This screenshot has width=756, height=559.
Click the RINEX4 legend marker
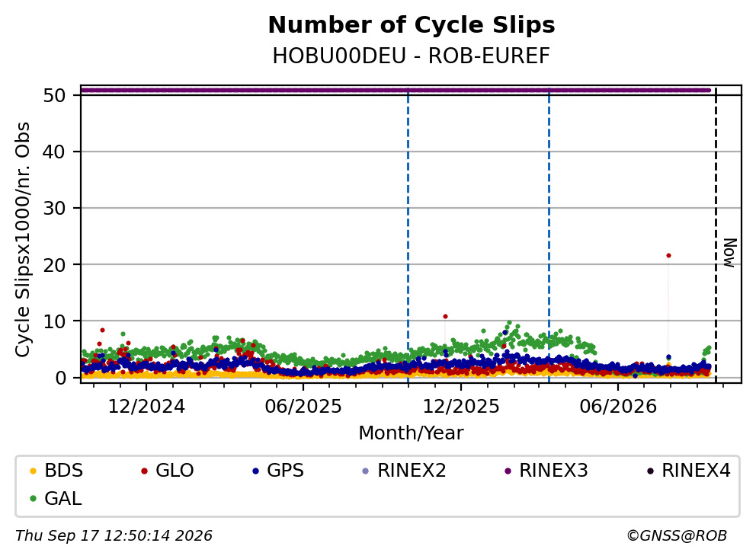click(x=650, y=471)
